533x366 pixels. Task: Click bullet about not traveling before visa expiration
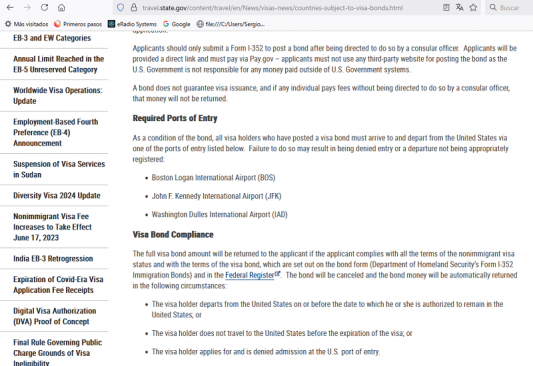282,333
